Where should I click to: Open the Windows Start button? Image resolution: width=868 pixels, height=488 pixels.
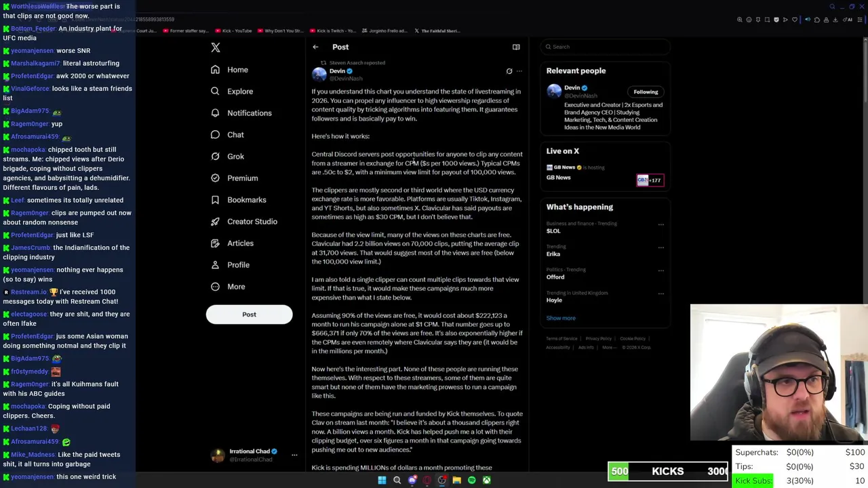382,480
